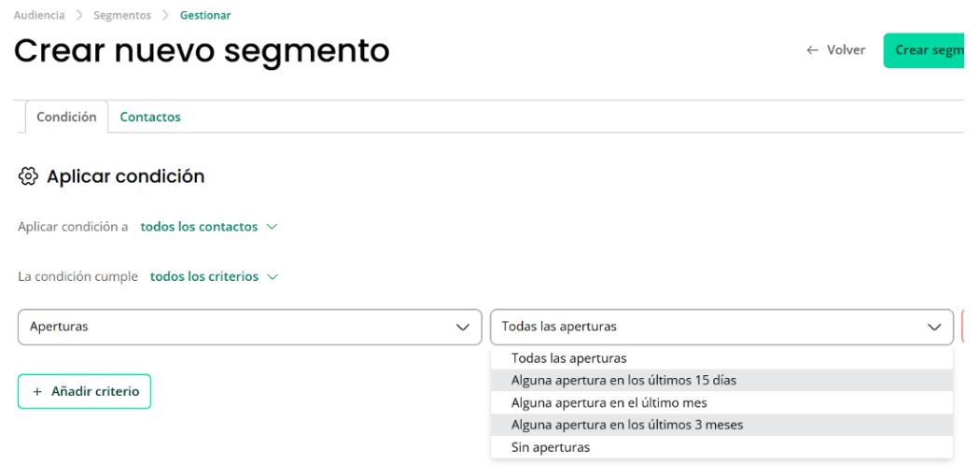
Task: Pick Alguna apertura en el último mes
Action: (x=721, y=402)
